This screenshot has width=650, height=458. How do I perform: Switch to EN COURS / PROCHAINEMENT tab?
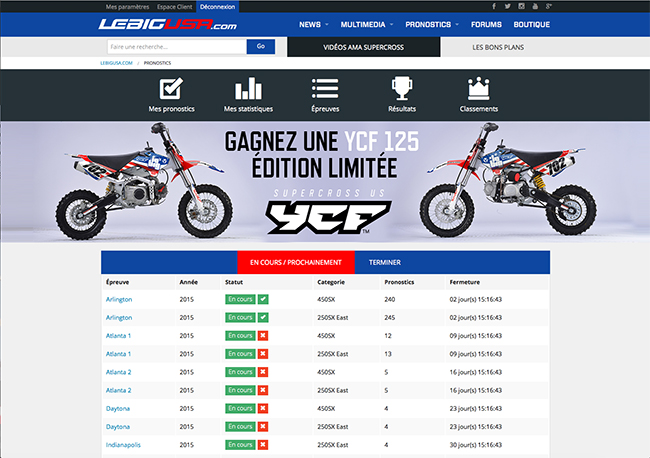[x=296, y=262]
